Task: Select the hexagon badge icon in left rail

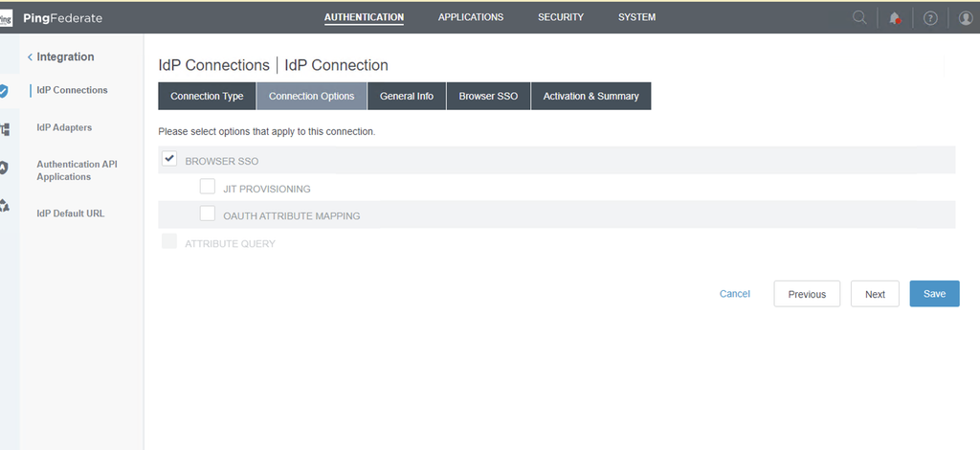Action: [x=4, y=168]
